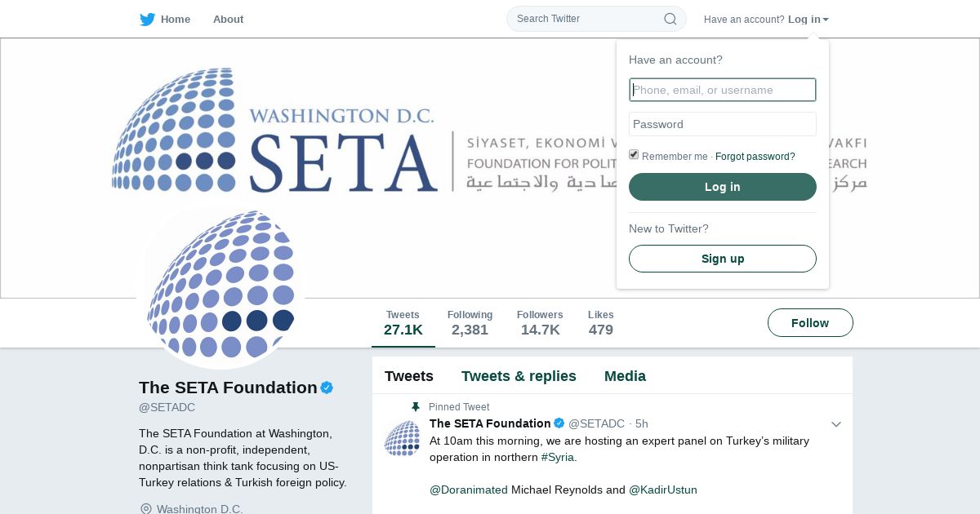Click the search magnifier icon
Viewport: 980px width, 514px height.
(670, 19)
